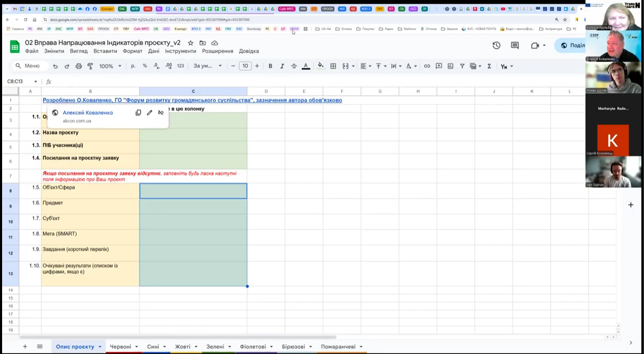The width and height of the screenshot is (644, 354).
Task: Copy link icon in link popup
Action: (139, 113)
